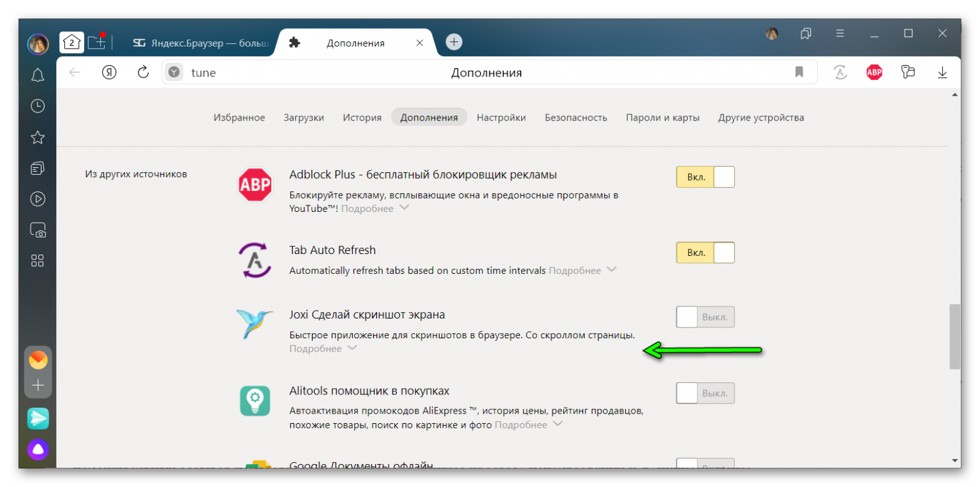Image resolution: width=980 pixels, height=487 pixels.
Task: Click scrollbar down arrow
Action: pyautogui.click(x=954, y=460)
